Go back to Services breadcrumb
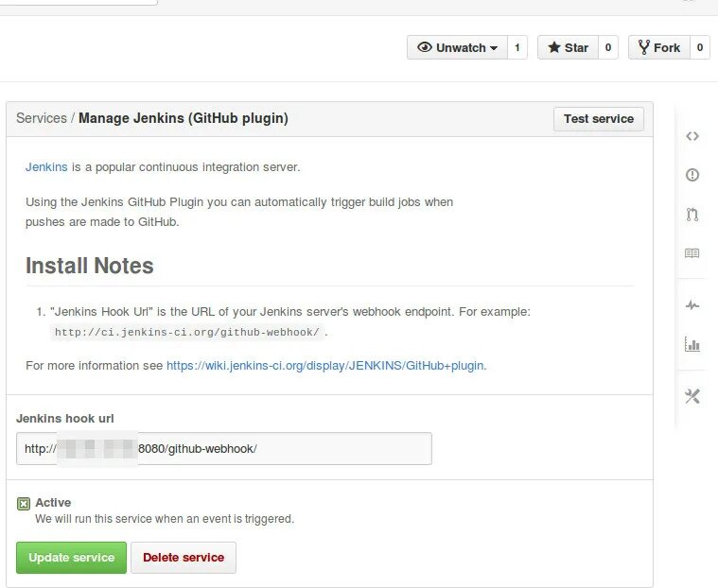 point(42,118)
